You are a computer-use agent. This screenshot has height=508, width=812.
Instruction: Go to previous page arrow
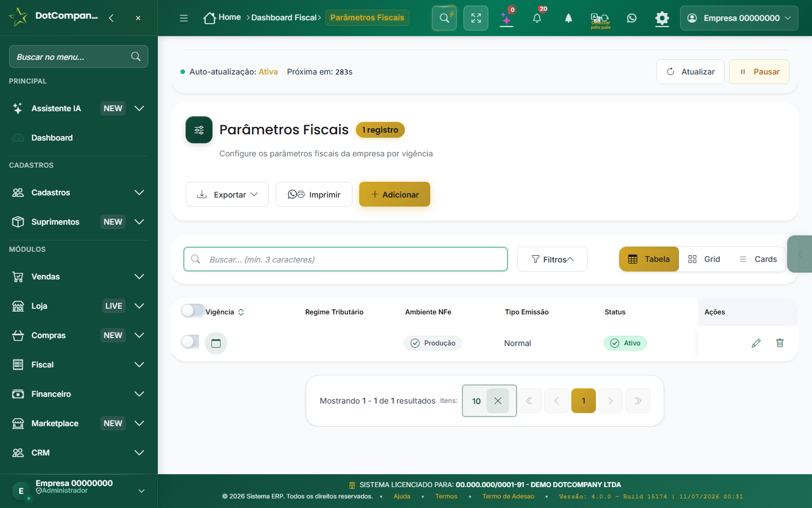click(557, 401)
